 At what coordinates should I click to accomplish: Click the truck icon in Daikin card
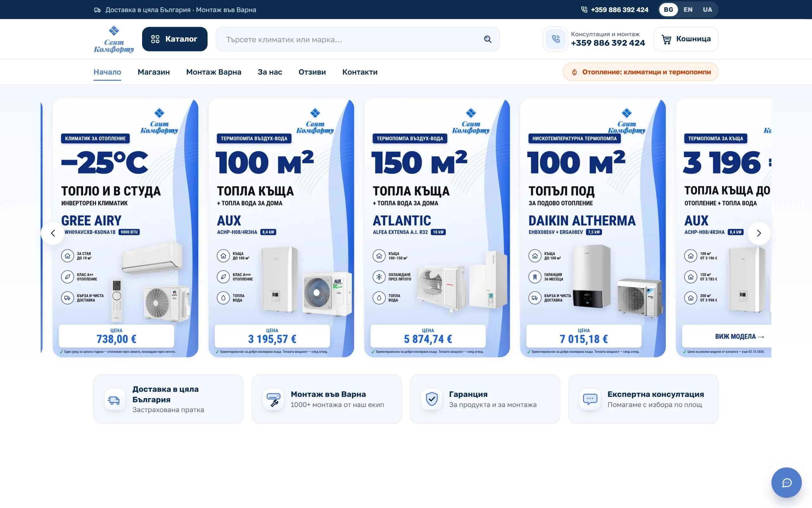(x=535, y=298)
